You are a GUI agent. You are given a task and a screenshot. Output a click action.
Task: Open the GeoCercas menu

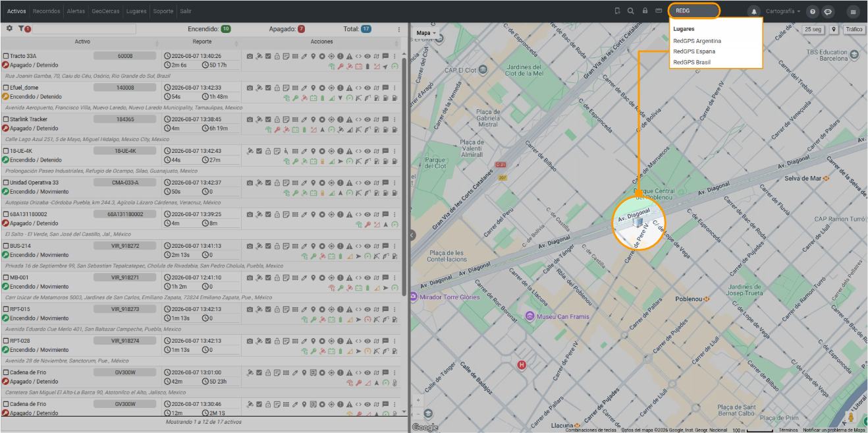click(105, 11)
